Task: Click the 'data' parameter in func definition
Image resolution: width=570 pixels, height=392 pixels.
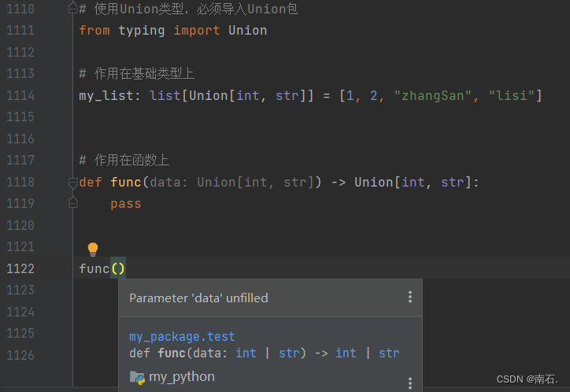Action: (x=165, y=182)
